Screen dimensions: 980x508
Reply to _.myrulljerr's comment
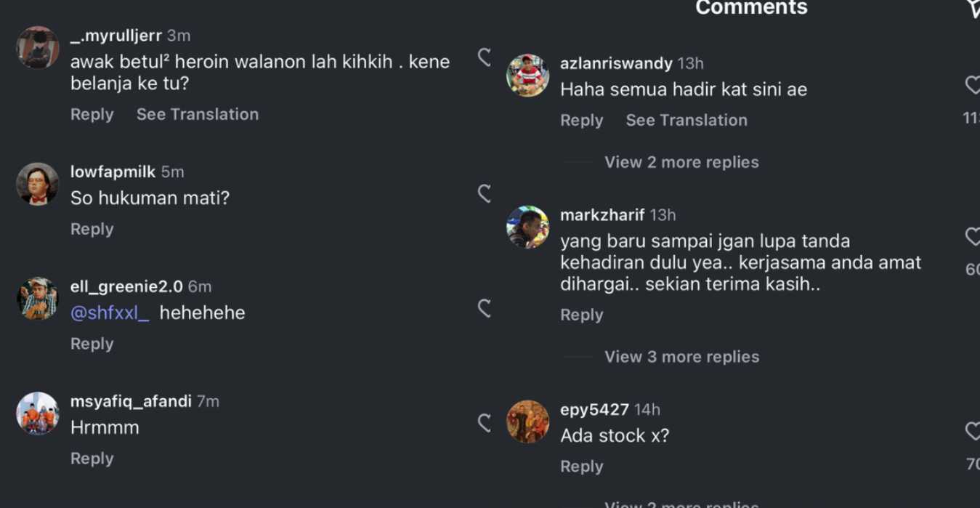click(x=92, y=114)
